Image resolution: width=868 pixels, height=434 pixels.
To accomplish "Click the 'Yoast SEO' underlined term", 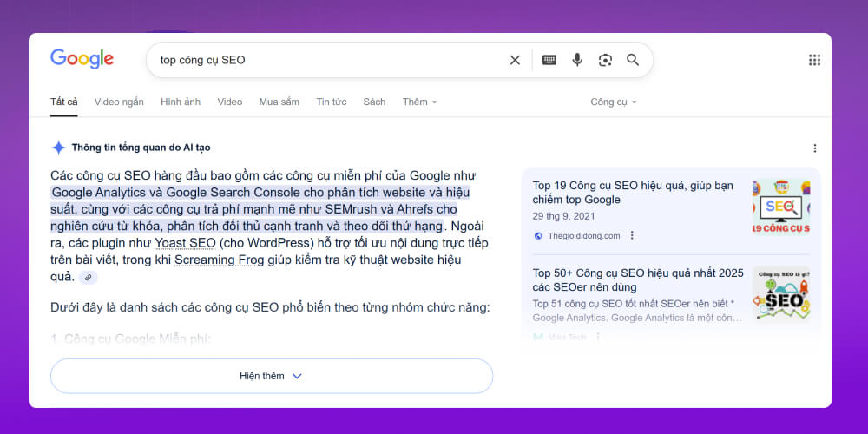I will point(185,243).
